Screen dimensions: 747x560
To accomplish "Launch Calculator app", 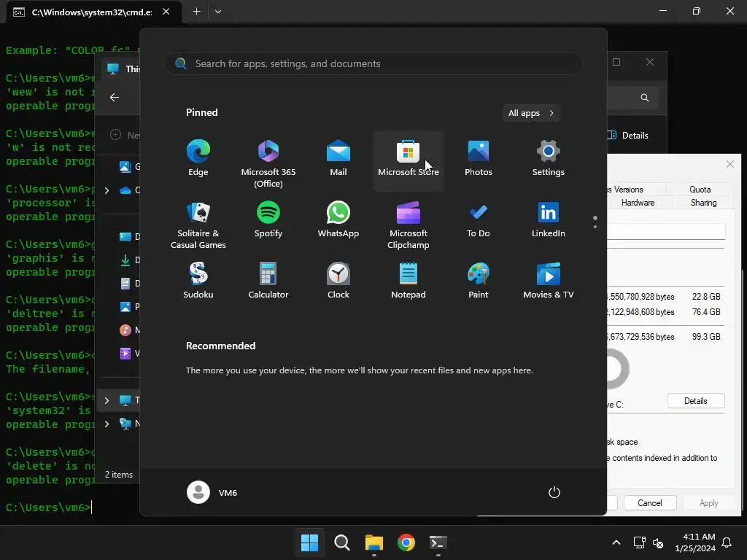I will coord(268,281).
